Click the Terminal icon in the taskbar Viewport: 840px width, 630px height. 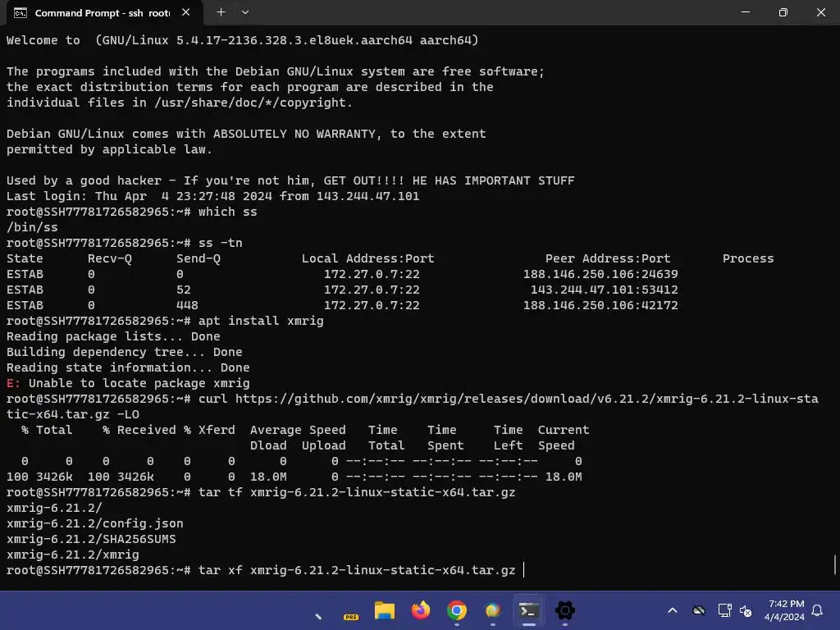click(529, 610)
